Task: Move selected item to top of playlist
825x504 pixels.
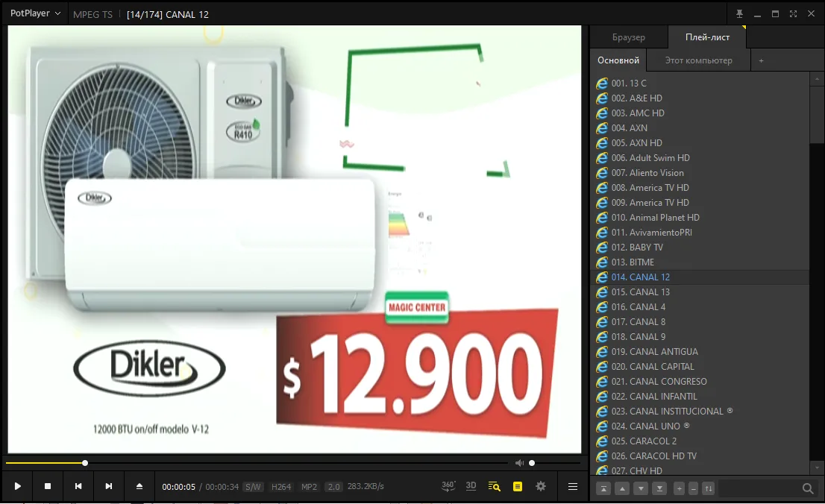Action: (x=603, y=489)
